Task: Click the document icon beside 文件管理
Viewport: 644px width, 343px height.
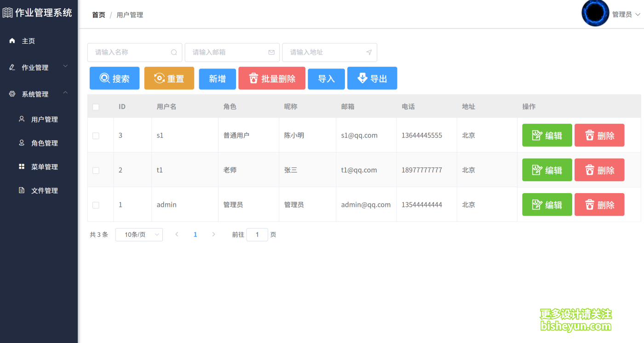Action: click(x=22, y=190)
